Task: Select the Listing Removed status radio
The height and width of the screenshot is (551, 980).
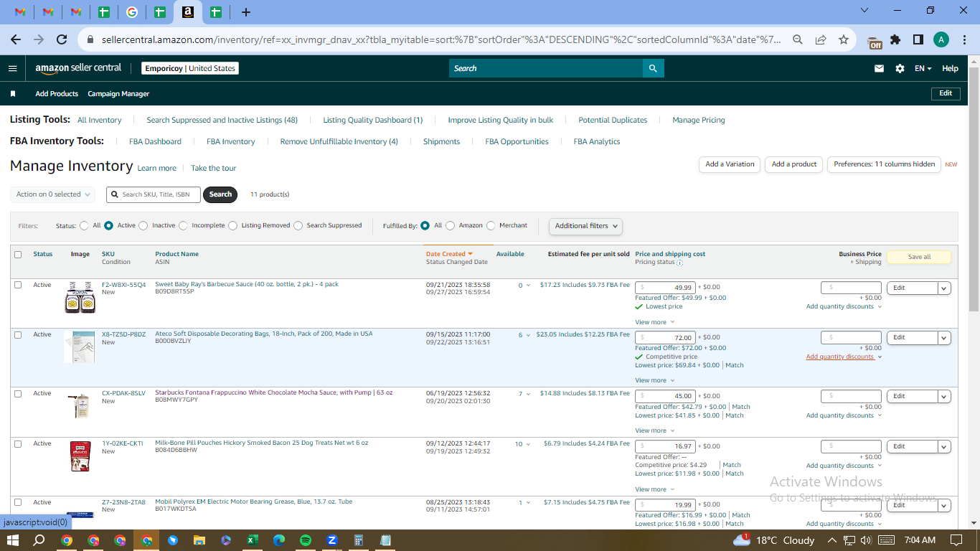Action: [x=232, y=225]
